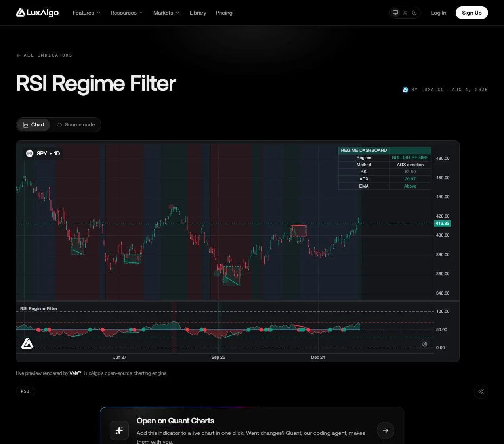
Task: Click the 50.00 RSI axis label
Action: point(441,329)
